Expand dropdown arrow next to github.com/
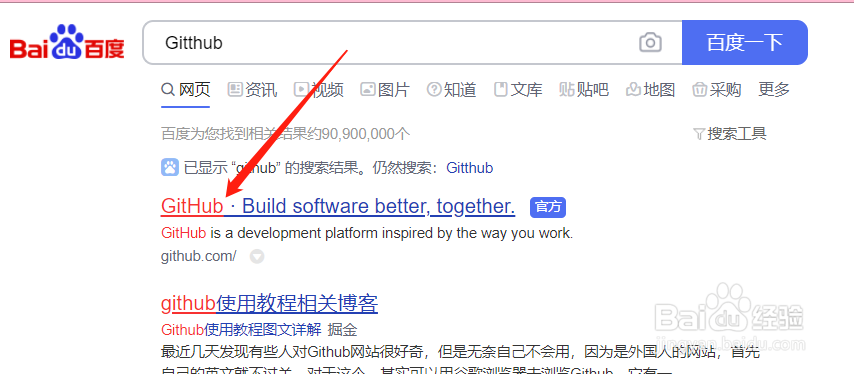The image size is (854, 374). 257,256
